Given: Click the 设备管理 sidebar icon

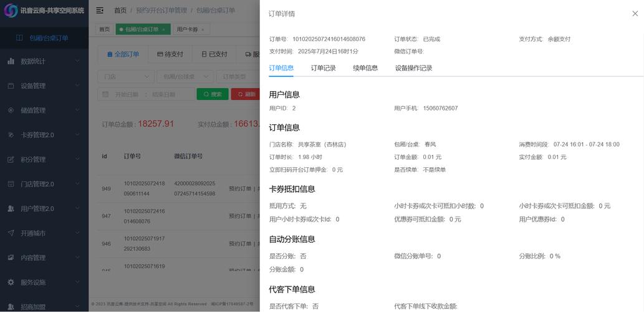Looking at the screenshot, I should (11, 85).
